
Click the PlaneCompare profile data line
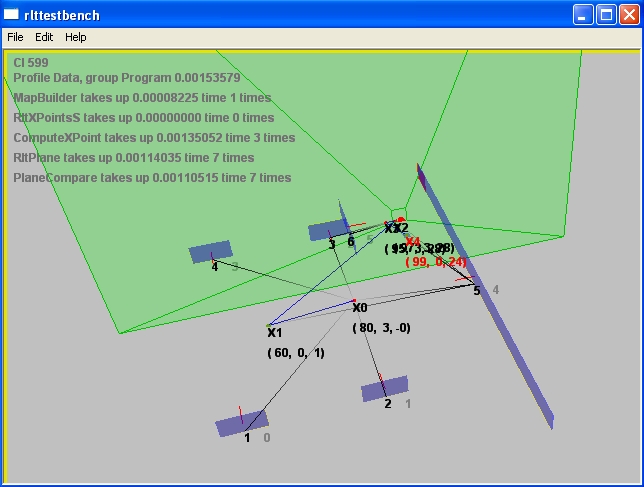coord(152,177)
